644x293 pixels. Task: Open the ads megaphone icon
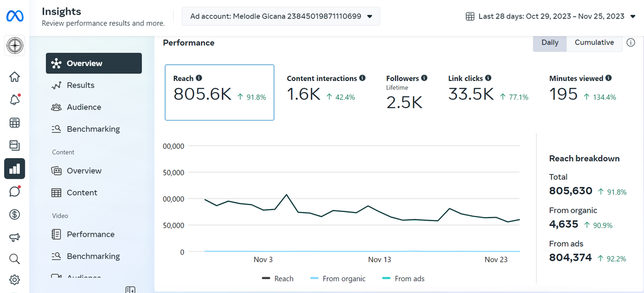pos(14,237)
